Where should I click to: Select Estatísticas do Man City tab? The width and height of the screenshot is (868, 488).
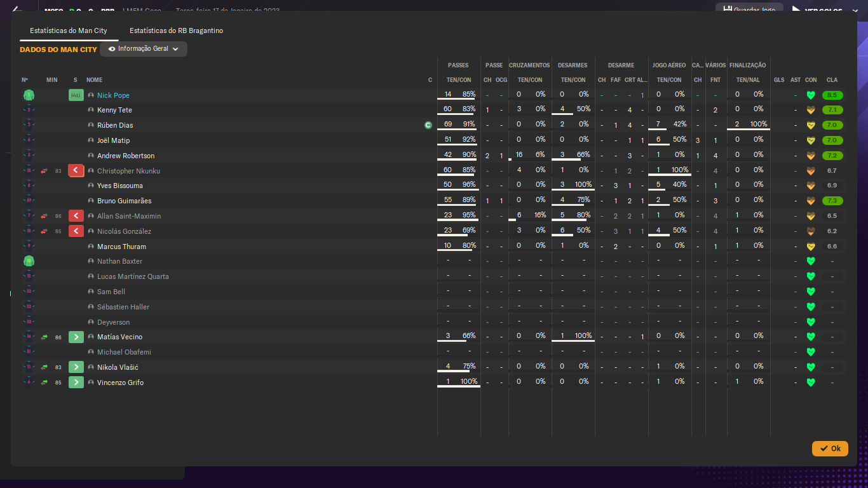click(69, 30)
